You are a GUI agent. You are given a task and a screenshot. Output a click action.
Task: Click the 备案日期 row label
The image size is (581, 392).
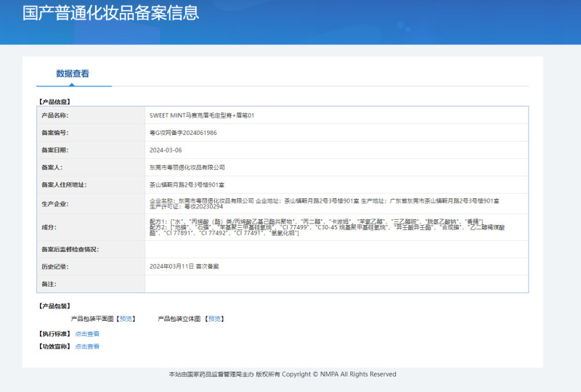[x=55, y=150]
